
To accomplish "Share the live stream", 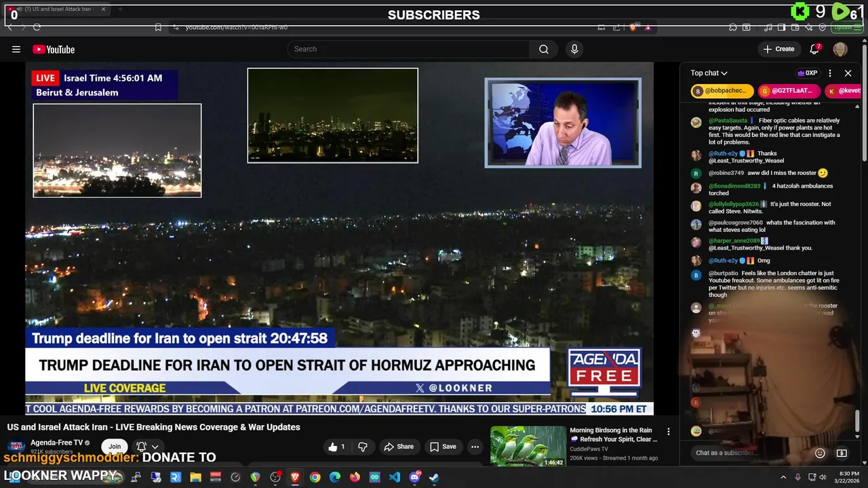I will 398,447.
